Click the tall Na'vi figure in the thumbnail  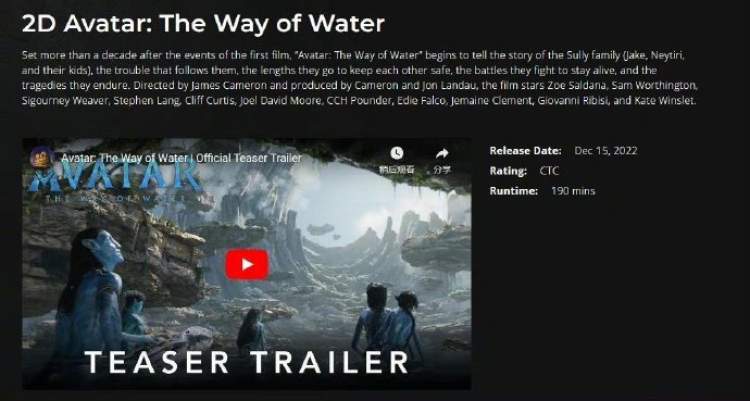pyautogui.click(x=93, y=297)
